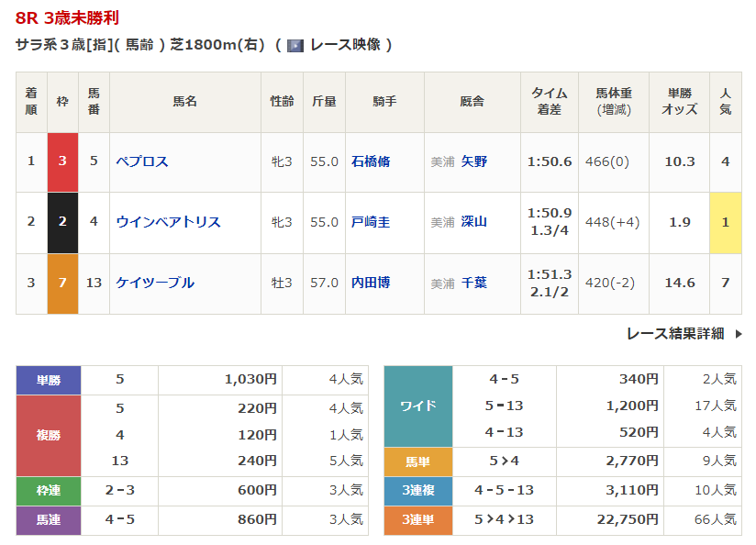756x545 pixels.
Task: Click the 単勝 bet type label
Action: (x=49, y=380)
